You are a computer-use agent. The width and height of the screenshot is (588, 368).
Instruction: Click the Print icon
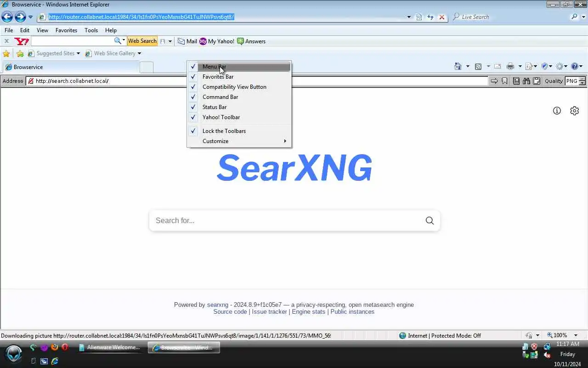[x=510, y=67]
